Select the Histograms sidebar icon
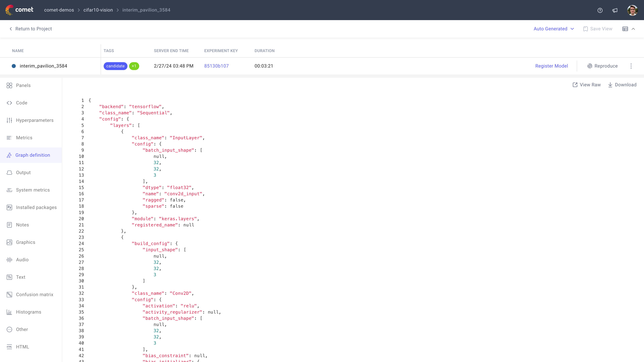This screenshot has height=362, width=644. (9, 312)
